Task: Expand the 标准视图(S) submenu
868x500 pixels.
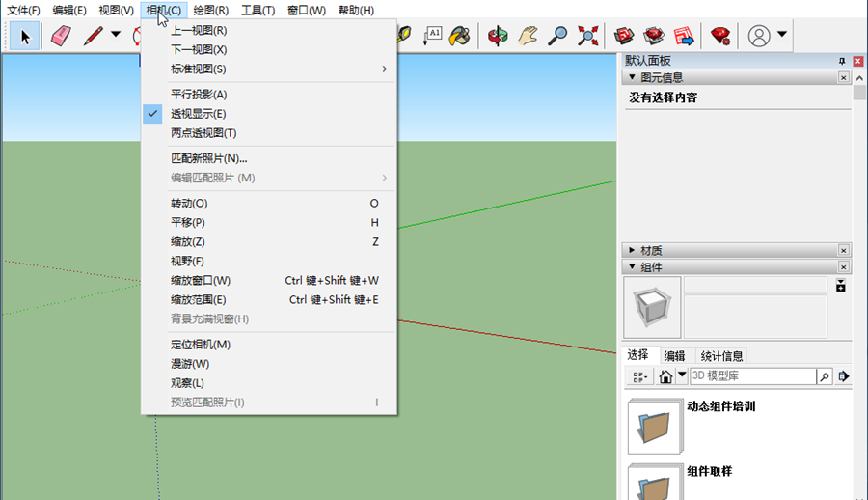Action: click(x=269, y=69)
